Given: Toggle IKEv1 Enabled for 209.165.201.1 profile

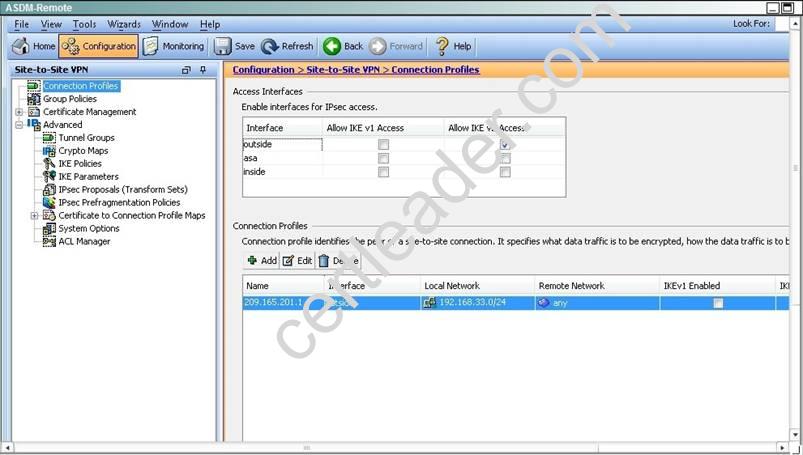Looking at the screenshot, I should [x=718, y=303].
